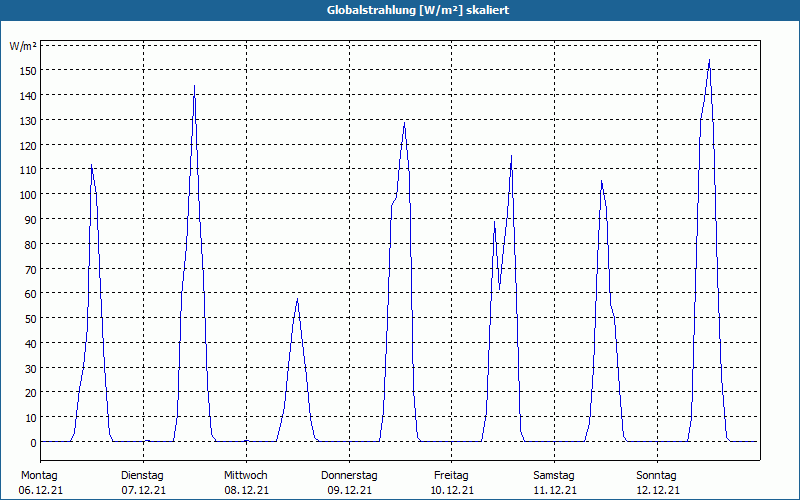
Task: Click the 0 value on the y-axis
Action: (x=34, y=443)
